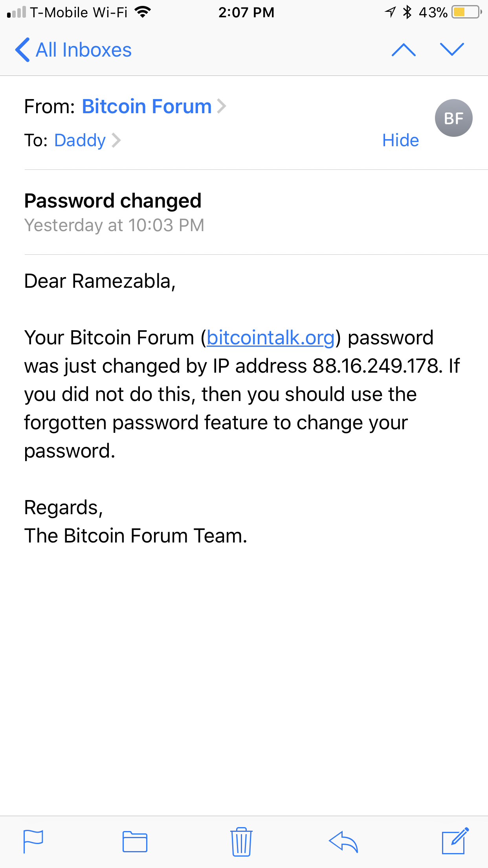
Task: Open sender Bitcoin Forum contact details
Action: coord(147,107)
